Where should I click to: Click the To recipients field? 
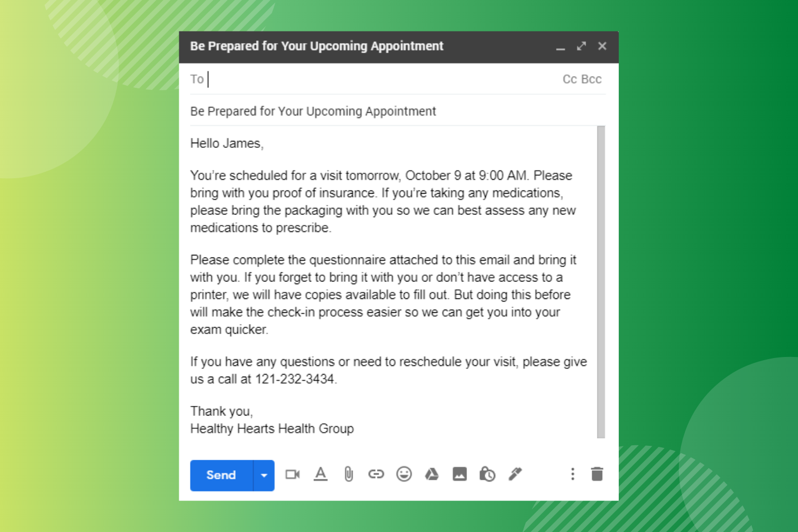pyautogui.click(x=372, y=79)
